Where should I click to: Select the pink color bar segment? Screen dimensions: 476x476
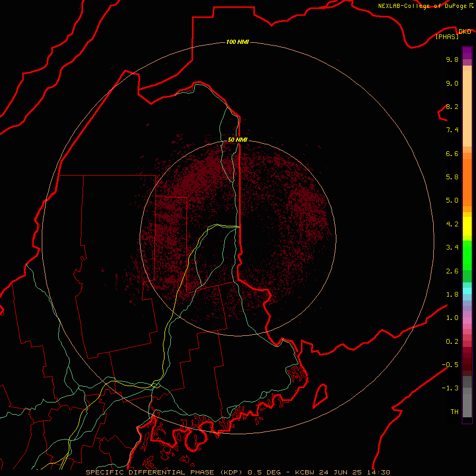coord(467,321)
